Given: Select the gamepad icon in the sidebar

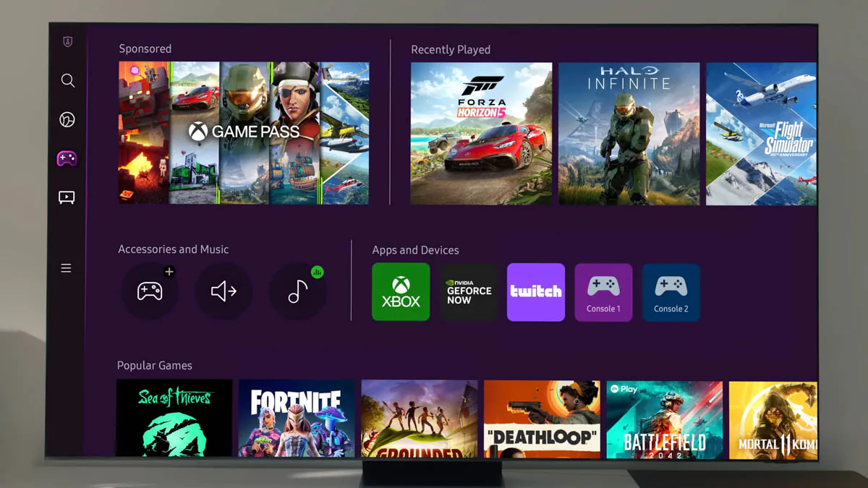Looking at the screenshot, I should (67, 158).
